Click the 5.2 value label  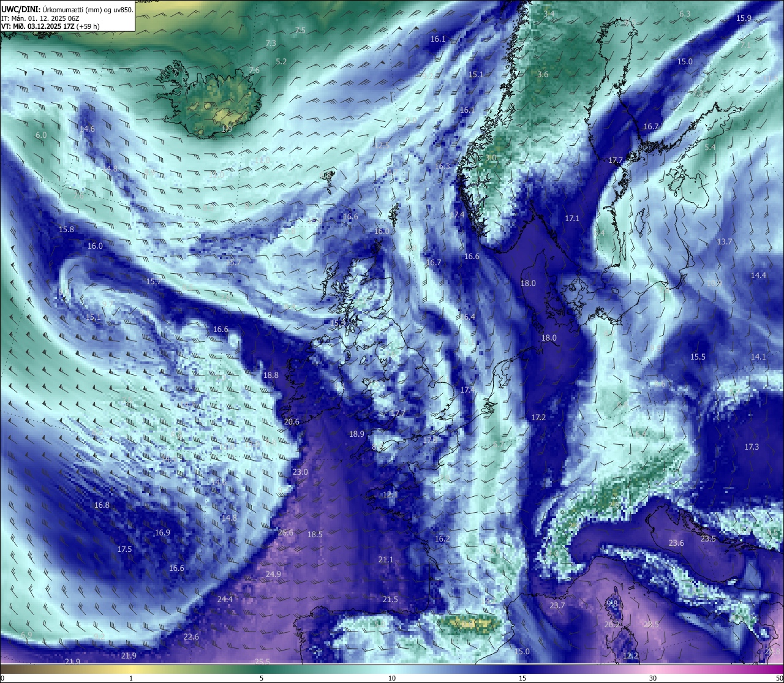click(x=282, y=61)
